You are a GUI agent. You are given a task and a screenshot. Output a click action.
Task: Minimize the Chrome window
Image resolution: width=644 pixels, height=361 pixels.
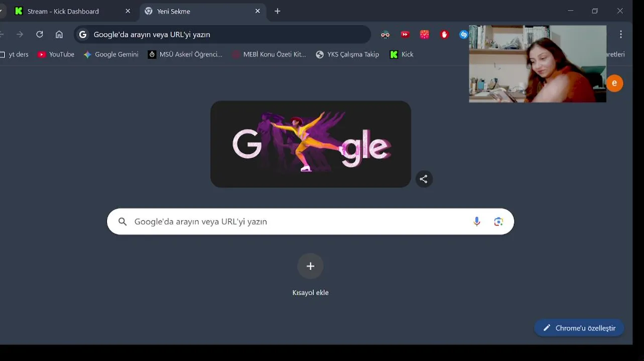(x=571, y=11)
